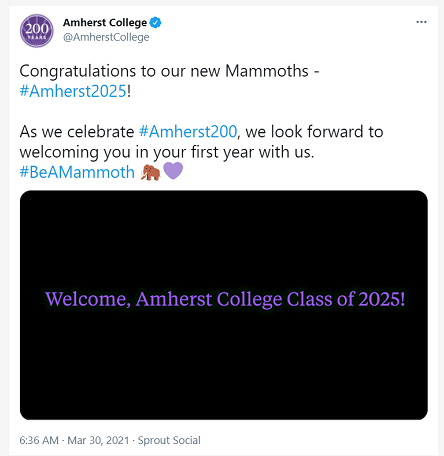Click the 6:36 AM timestamp
444x456 pixels.
(39, 440)
